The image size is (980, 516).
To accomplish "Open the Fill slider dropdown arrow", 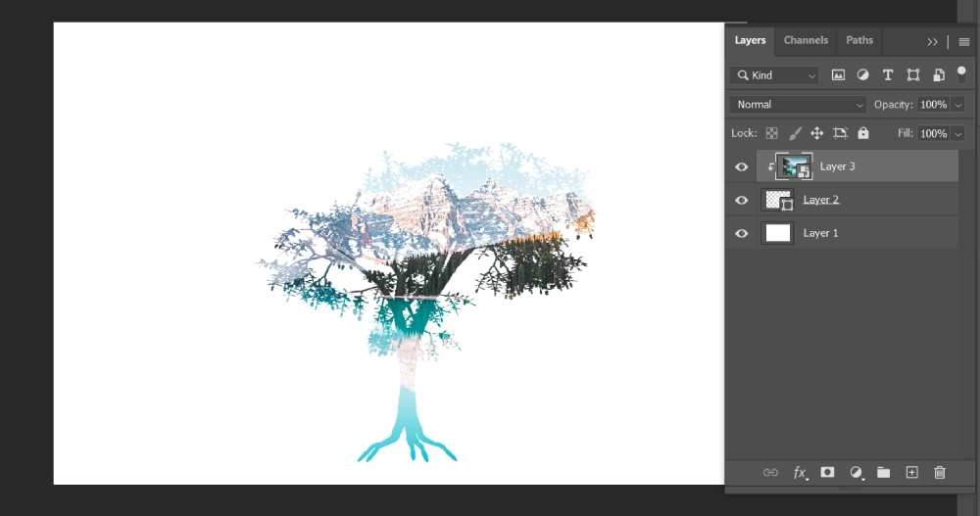I will pos(958,134).
